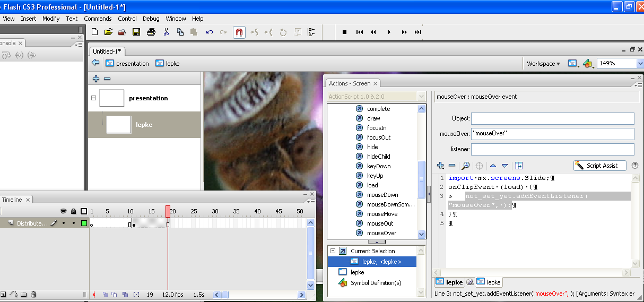Delete screen with the minus icon
Viewport: 644px width, 302px height.
[107, 79]
